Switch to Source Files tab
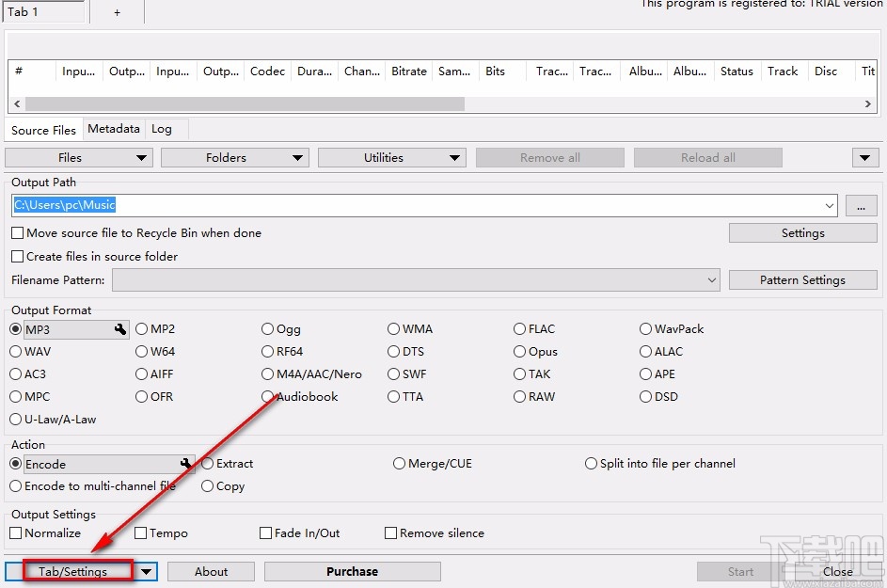Viewport: 887px width, 588px height. point(43,130)
